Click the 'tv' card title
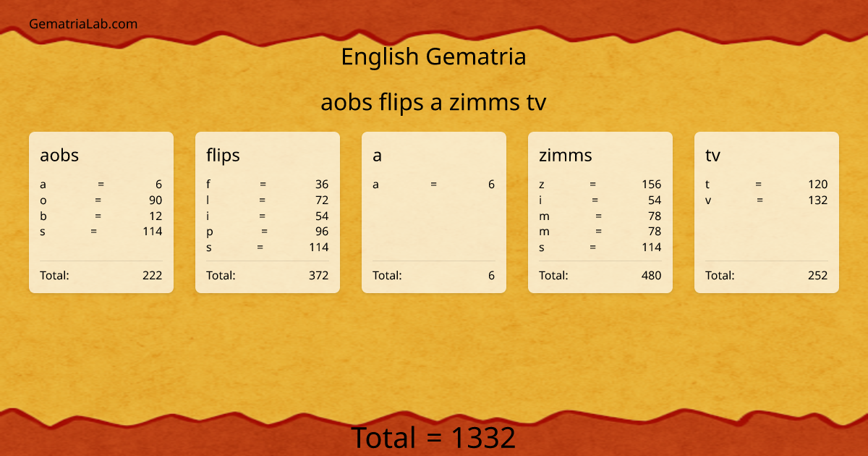The image size is (868, 456). click(x=712, y=155)
